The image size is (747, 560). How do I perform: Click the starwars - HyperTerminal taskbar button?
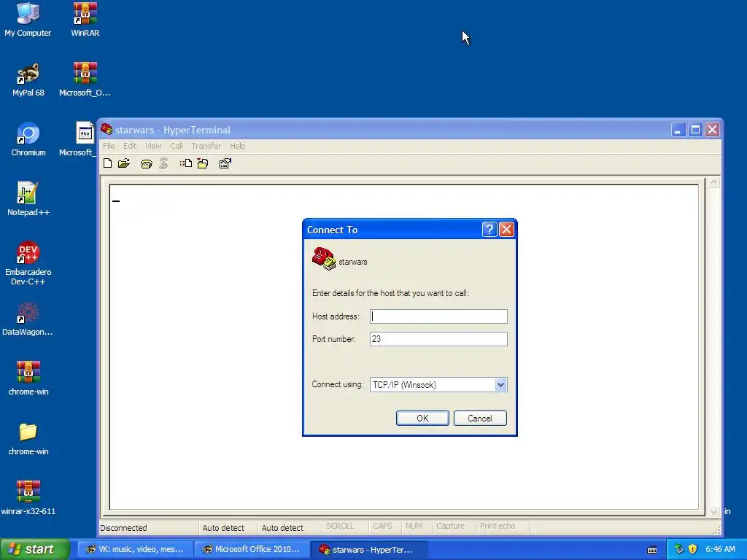pyautogui.click(x=368, y=549)
